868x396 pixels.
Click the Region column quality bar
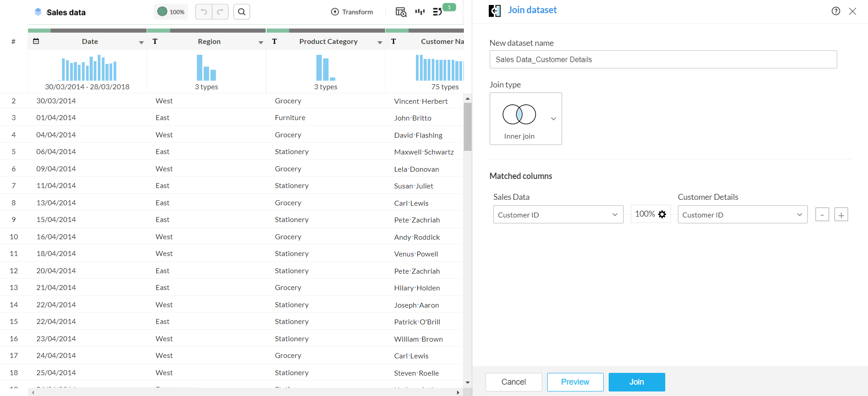(x=206, y=31)
